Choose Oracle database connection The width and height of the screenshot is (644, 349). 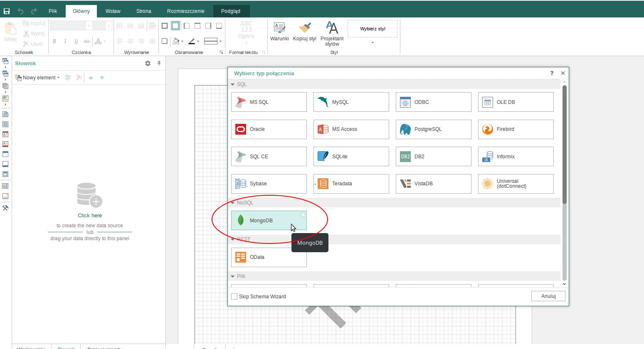(269, 129)
